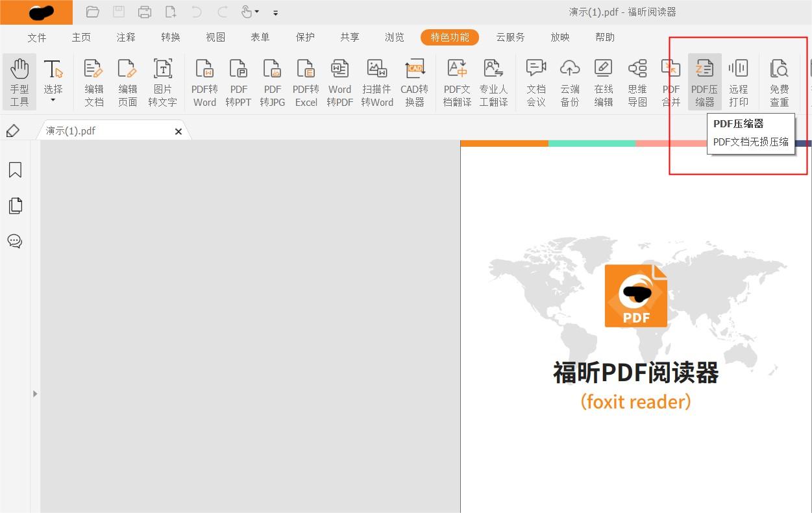This screenshot has height=513, width=812.
Task: Expand the left navigation pane arrow
Action: tap(35, 394)
